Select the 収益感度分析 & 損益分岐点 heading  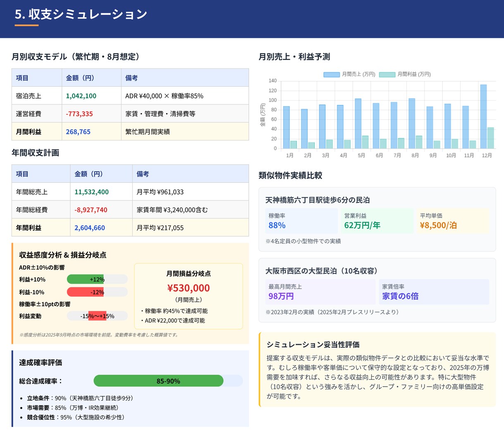[x=63, y=255]
